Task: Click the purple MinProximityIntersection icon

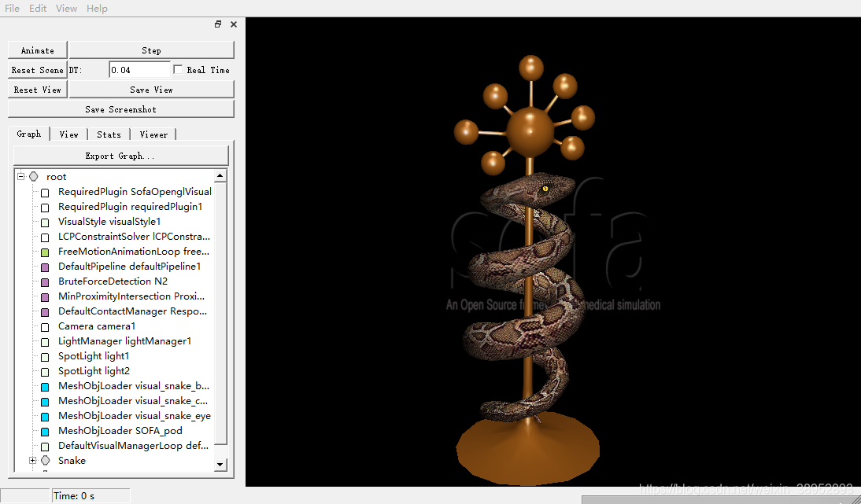Action: click(x=45, y=296)
